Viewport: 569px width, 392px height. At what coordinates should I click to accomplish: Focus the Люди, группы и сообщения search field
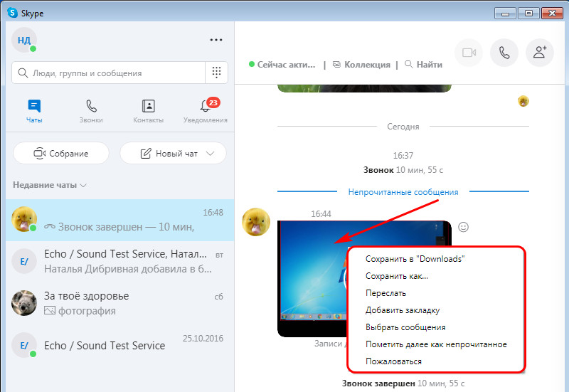(109, 73)
